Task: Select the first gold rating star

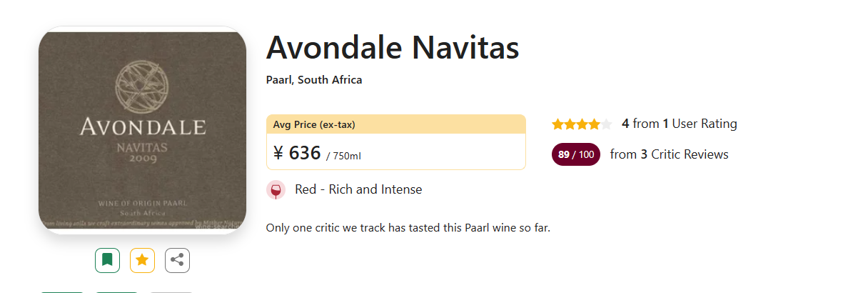Action: tap(557, 124)
